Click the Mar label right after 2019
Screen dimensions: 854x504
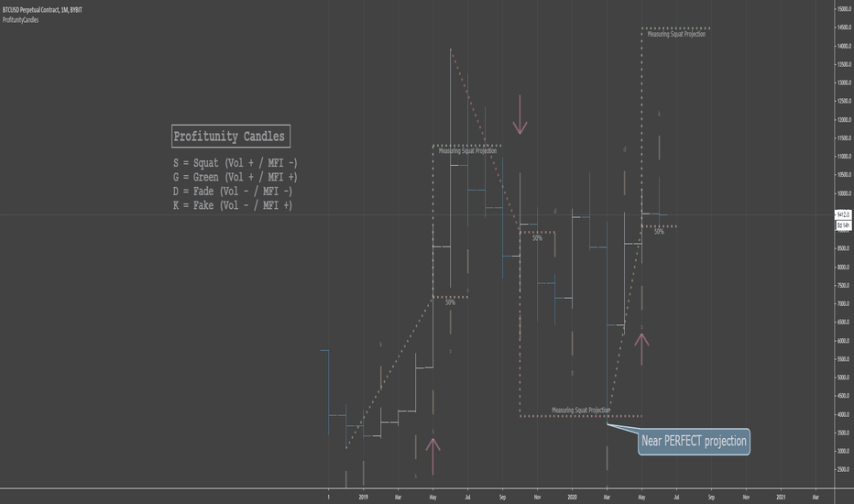398,497
